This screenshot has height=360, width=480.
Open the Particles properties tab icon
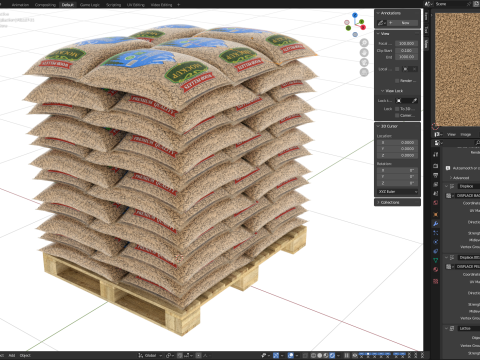click(435, 233)
